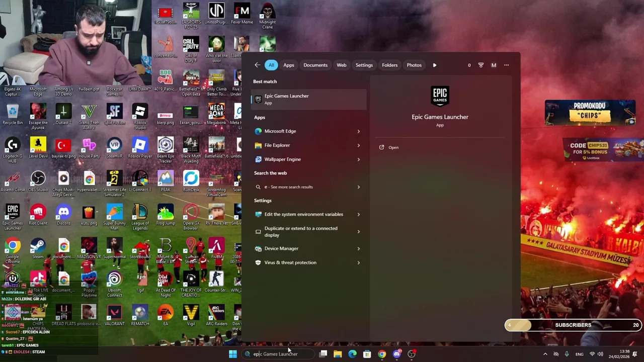644x362 pixels.
Task: Select Virus & threat protection result
Action: [x=302, y=262]
